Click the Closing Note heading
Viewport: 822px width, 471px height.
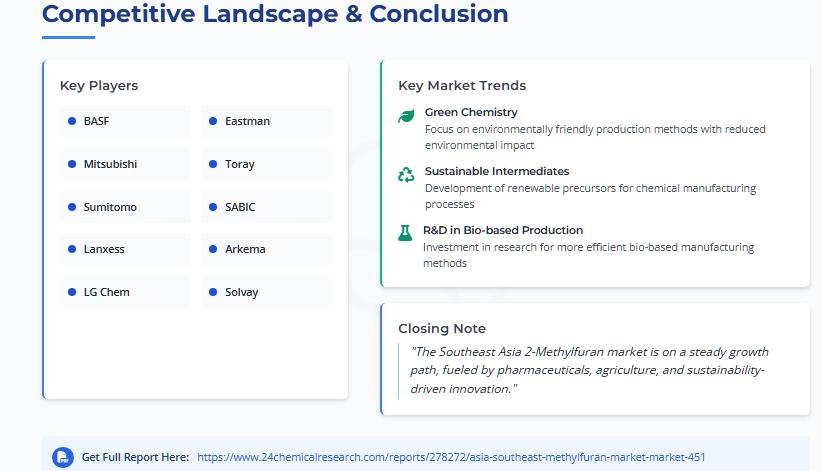point(442,328)
